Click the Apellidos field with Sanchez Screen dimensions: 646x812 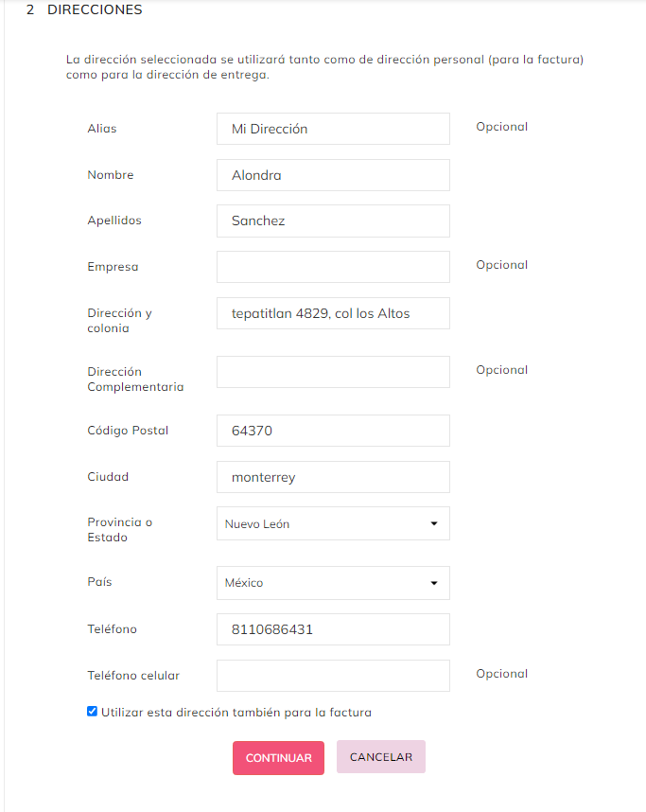pyautogui.click(x=333, y=221)
